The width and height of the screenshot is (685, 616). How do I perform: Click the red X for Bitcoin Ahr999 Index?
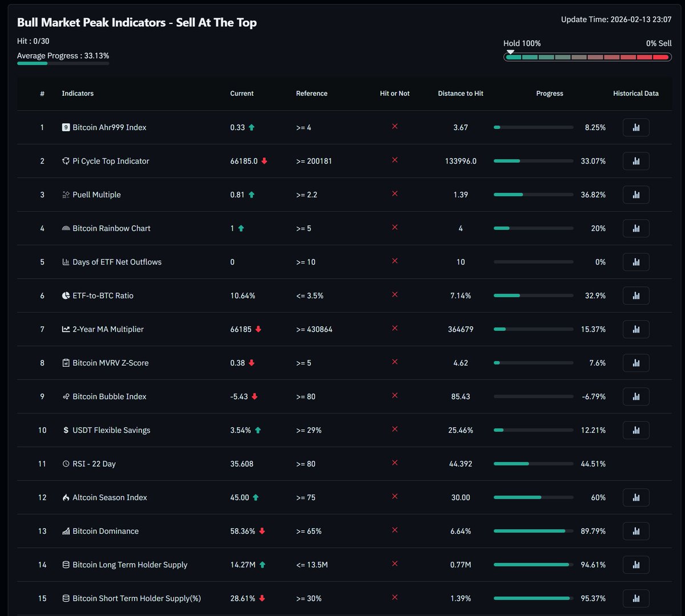point(394,127)
